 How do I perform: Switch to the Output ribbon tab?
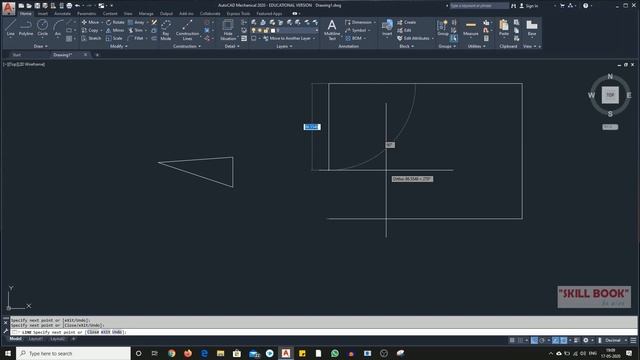[x=166, y=13]
